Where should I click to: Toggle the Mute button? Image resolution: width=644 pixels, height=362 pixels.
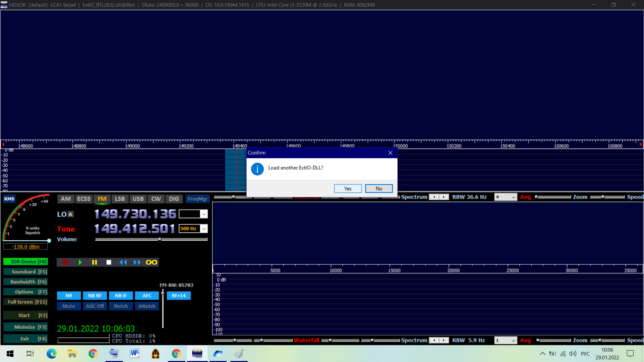pyautogui.click(x=69, y=306)
